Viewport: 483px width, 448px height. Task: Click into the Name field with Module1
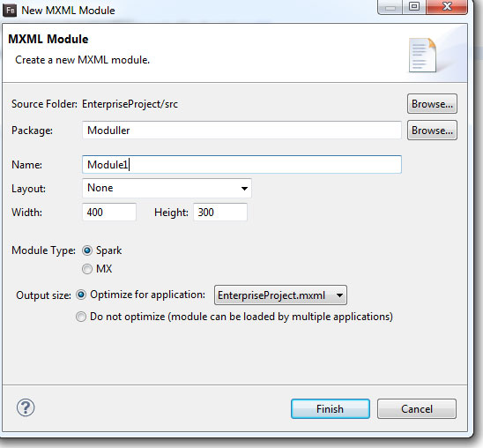click(241, 165)
